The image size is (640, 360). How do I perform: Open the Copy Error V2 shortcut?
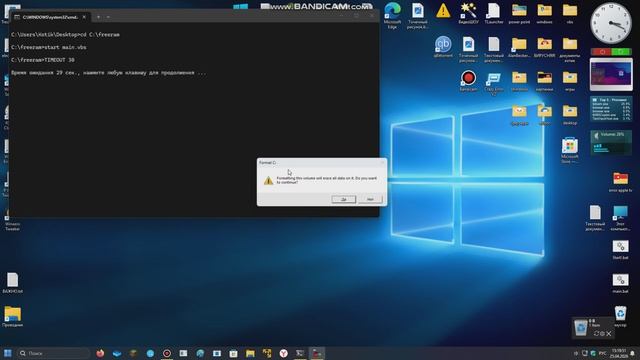(x=493, y=83)
